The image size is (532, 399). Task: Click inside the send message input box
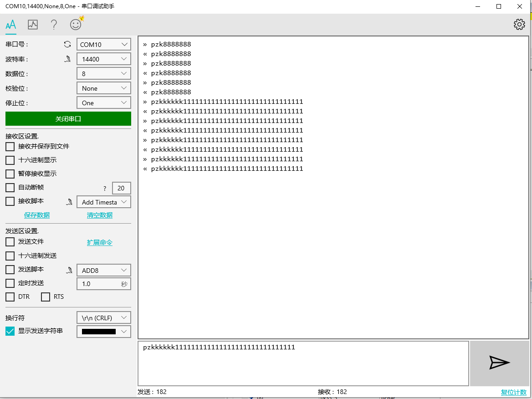(303, 363)
